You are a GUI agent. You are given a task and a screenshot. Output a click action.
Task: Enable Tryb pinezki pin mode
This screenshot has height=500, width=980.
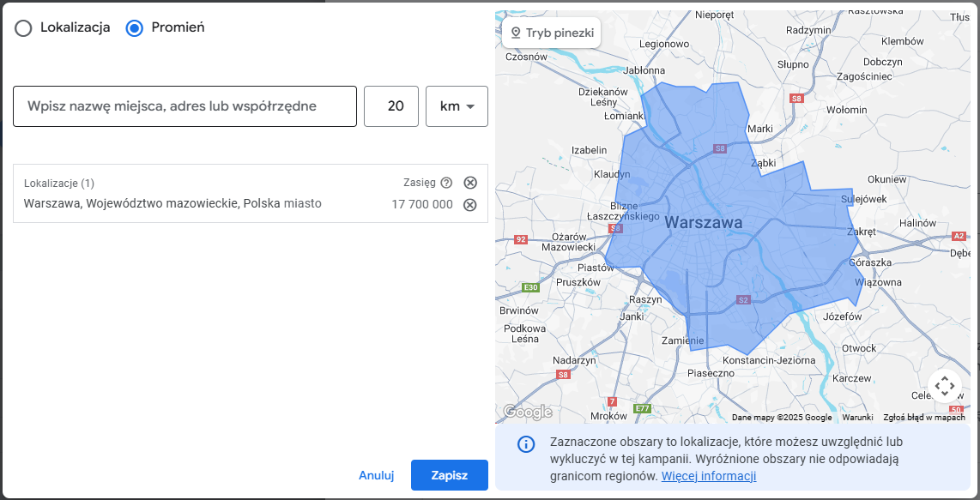tap(552, 33)
